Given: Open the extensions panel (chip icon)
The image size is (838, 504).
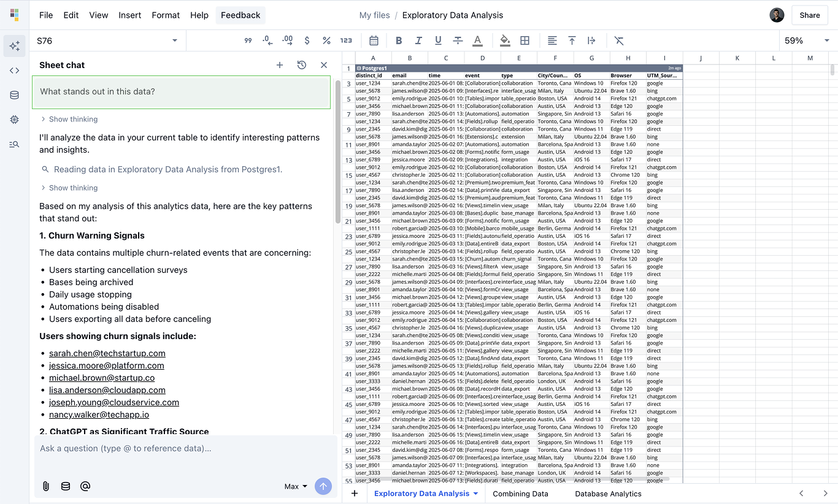Looking at the screenshot, I should pyautogui.click(x=14, y=120).
